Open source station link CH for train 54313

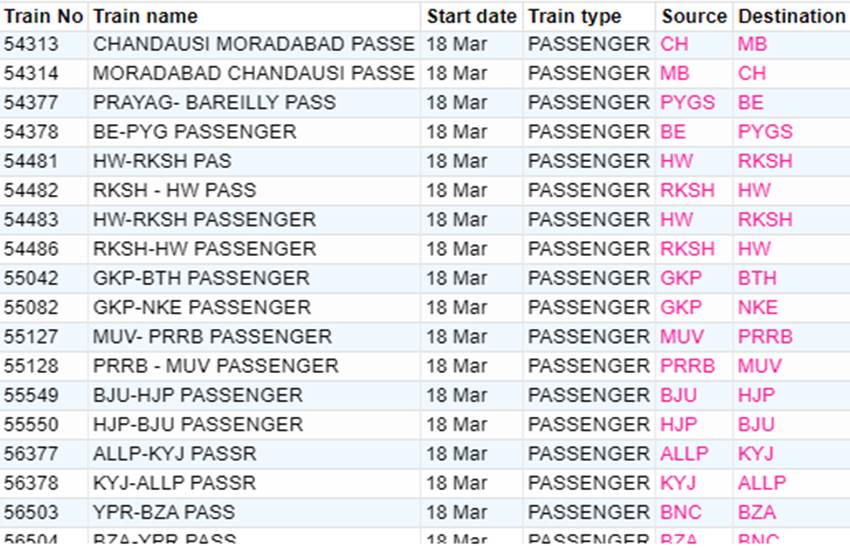674,44
